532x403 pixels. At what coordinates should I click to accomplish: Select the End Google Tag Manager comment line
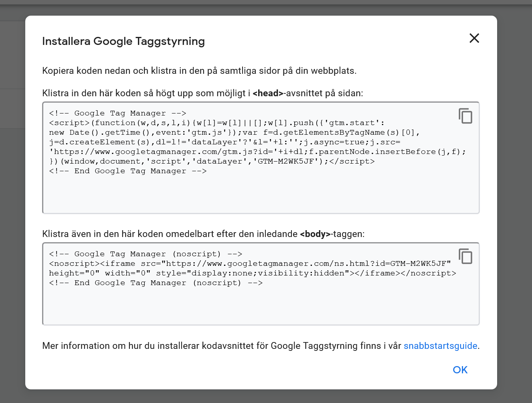[127, 171]
